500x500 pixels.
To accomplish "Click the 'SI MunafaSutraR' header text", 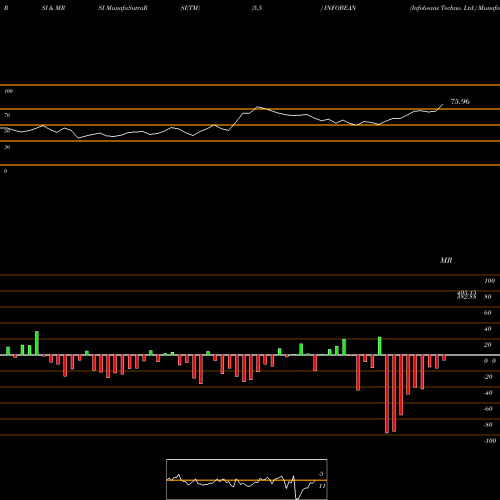I will [123, 8].
